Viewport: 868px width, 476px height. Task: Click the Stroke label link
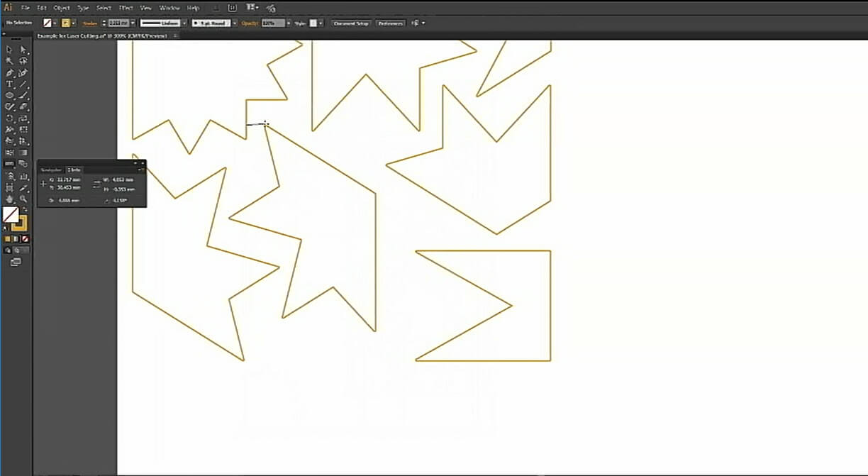pos(89,23)
